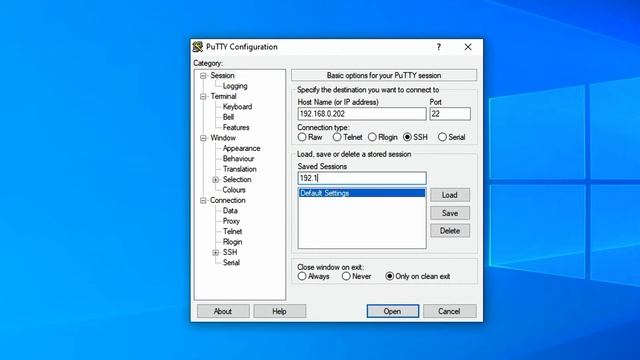Select the SSH connection type
Image resolution: width=640 pixels, height=360 pixels.
407,137
